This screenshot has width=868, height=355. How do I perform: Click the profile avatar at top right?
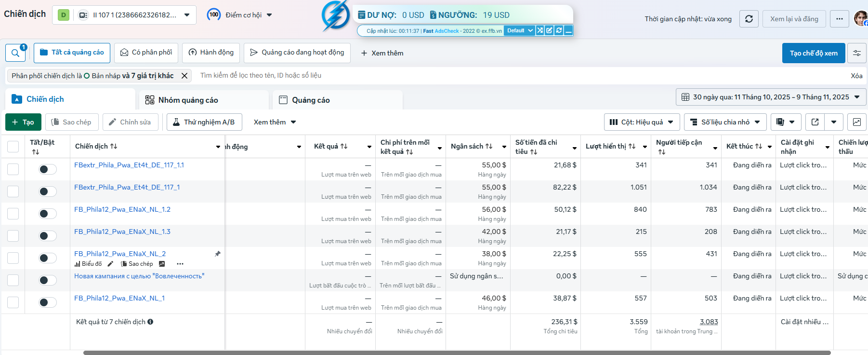pyautogui.click(x=860, y=18)
